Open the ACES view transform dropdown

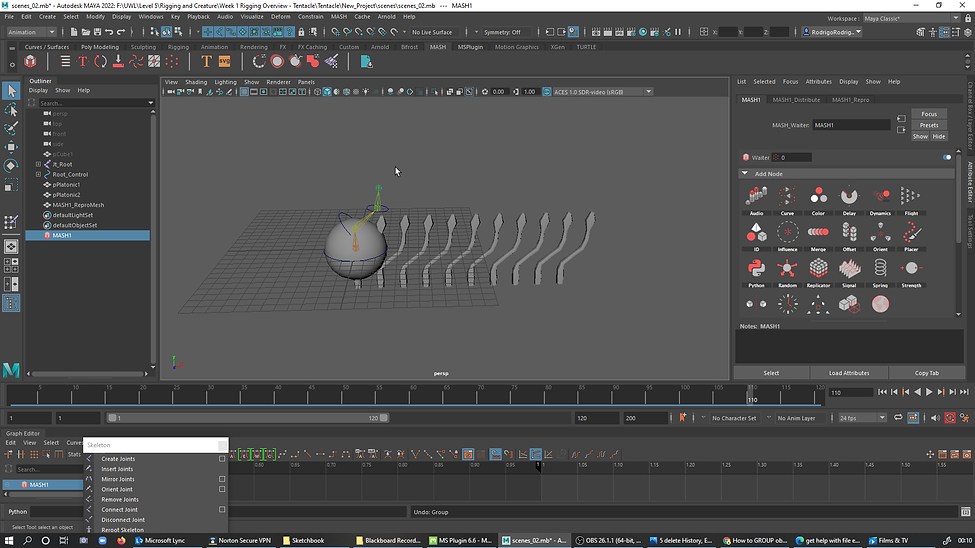(x=649, y=91)
